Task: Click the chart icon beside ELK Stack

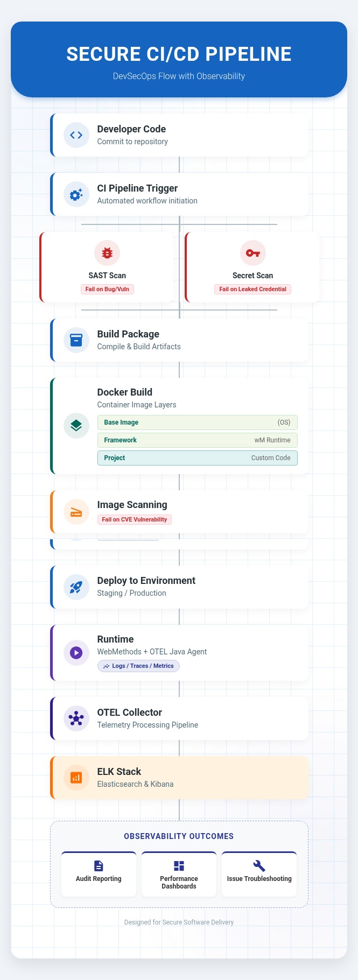Action: click(x=76, y=778)
